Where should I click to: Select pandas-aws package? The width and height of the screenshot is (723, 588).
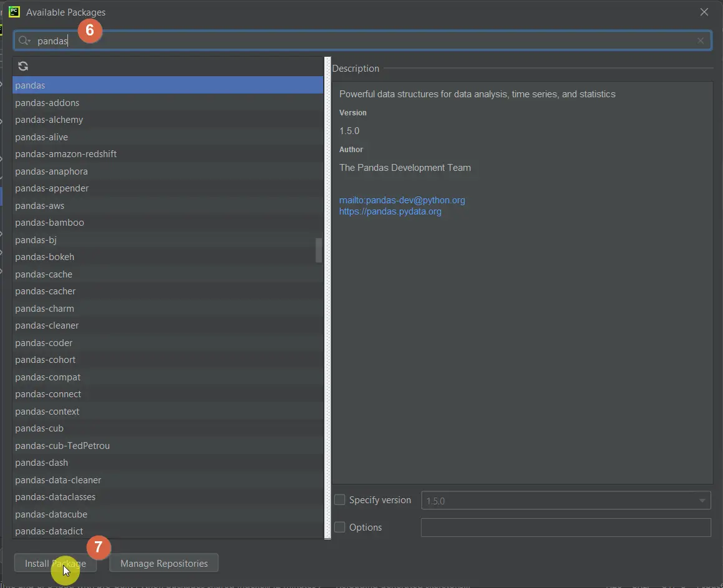168,206
